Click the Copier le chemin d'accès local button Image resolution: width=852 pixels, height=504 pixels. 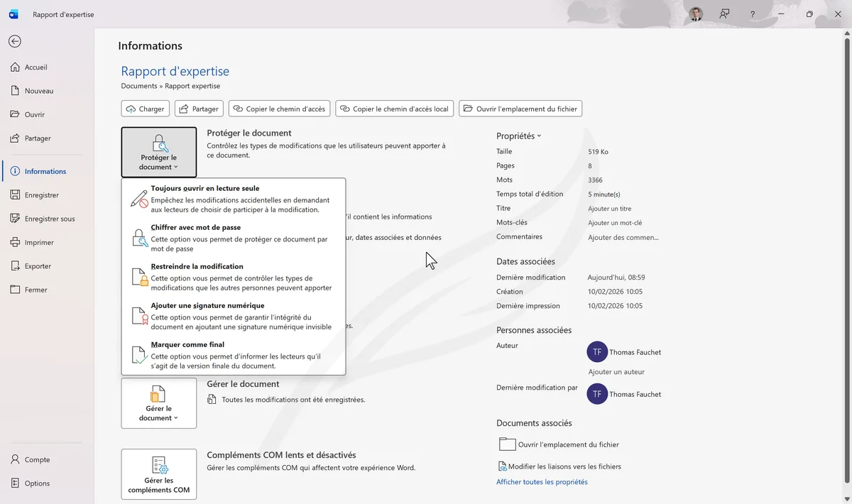394,108
